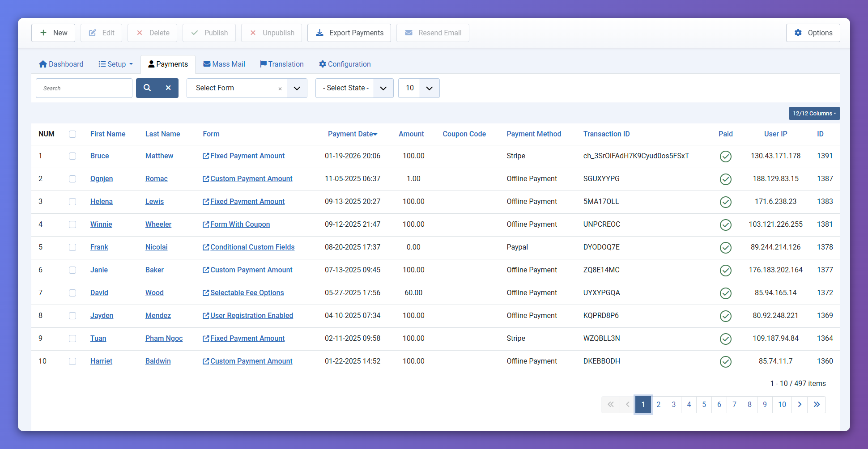The image size is (868, 449).
Task: Expand the Select Form dropdown
Action: (297, 88)
